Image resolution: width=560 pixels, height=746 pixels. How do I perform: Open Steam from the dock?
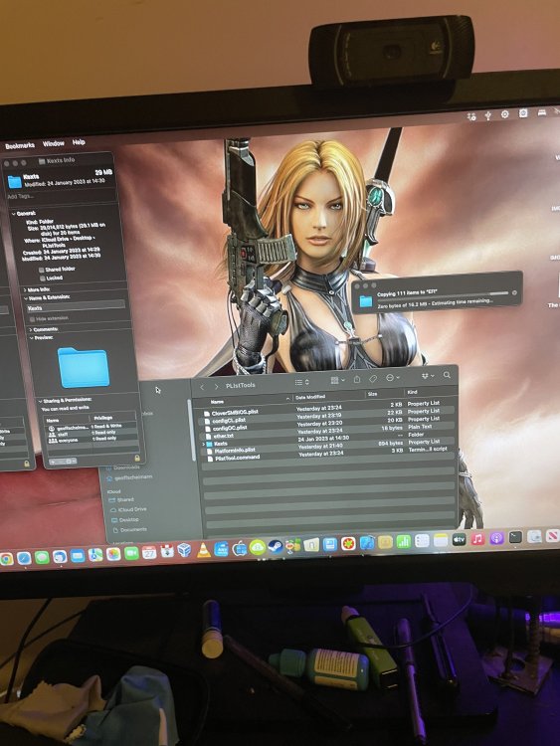point(275,547)
